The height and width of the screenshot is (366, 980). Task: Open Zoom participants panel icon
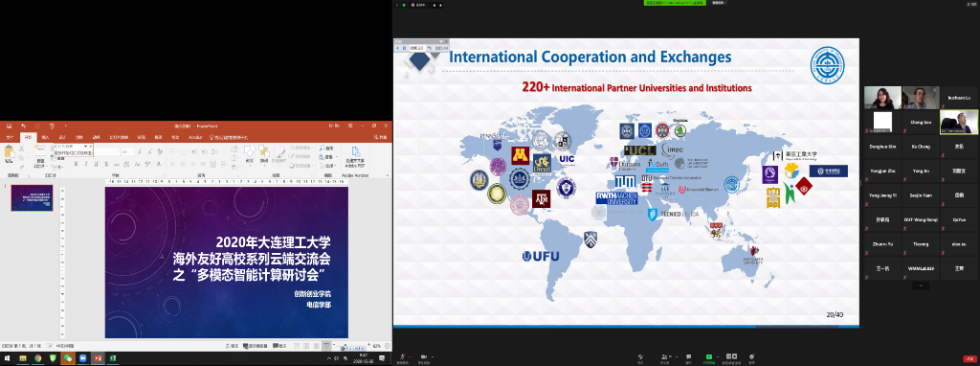point(665,356)
